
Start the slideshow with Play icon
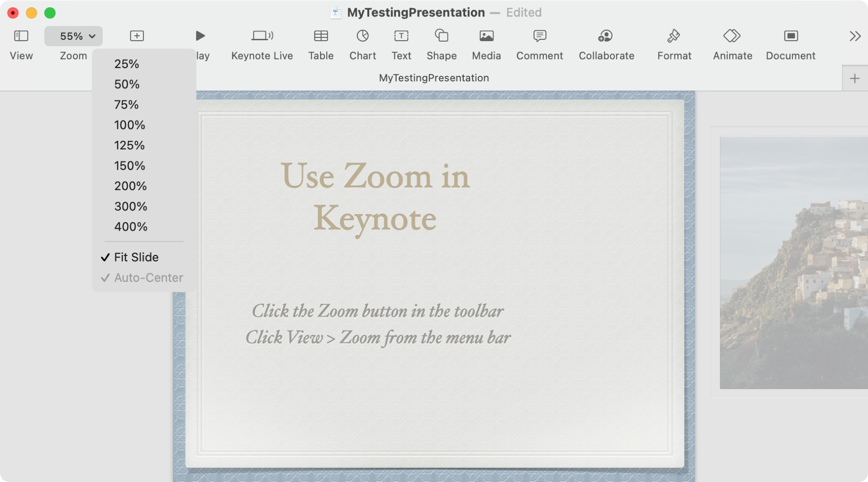(200, 36)
